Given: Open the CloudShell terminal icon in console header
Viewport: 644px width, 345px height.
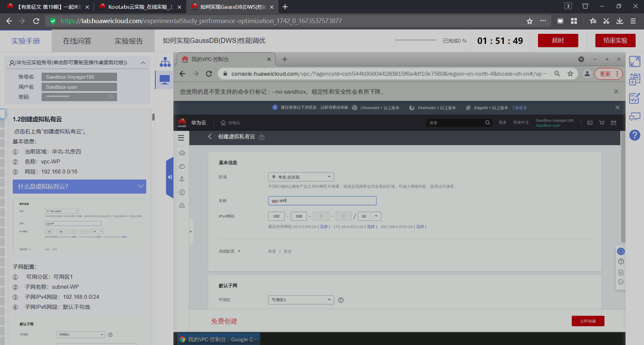Looking at the screenshot, I should pos(590,123).
